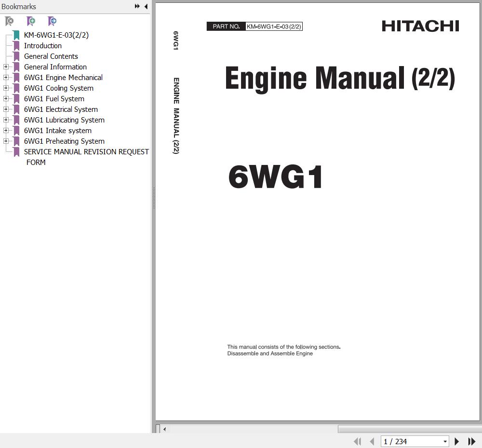
Task: Collapse the Bookmarks panel with the left arrow
Action: (146, 6)
